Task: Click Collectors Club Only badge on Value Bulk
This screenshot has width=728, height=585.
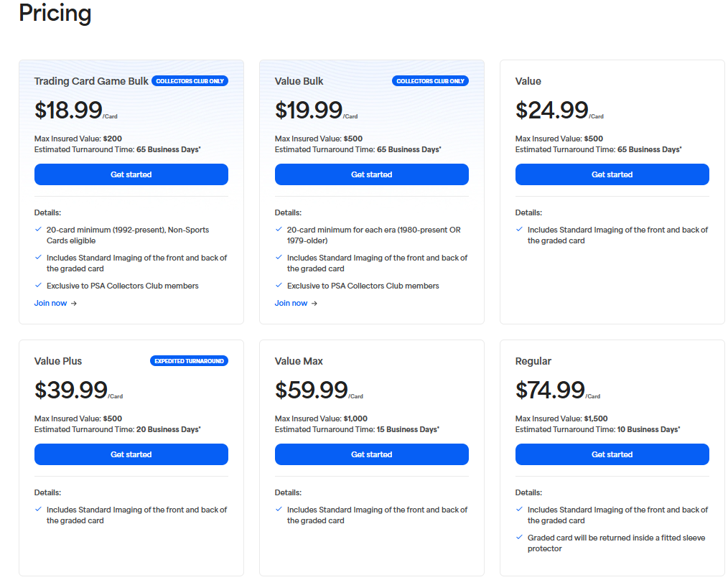Action: click(430, 81)
